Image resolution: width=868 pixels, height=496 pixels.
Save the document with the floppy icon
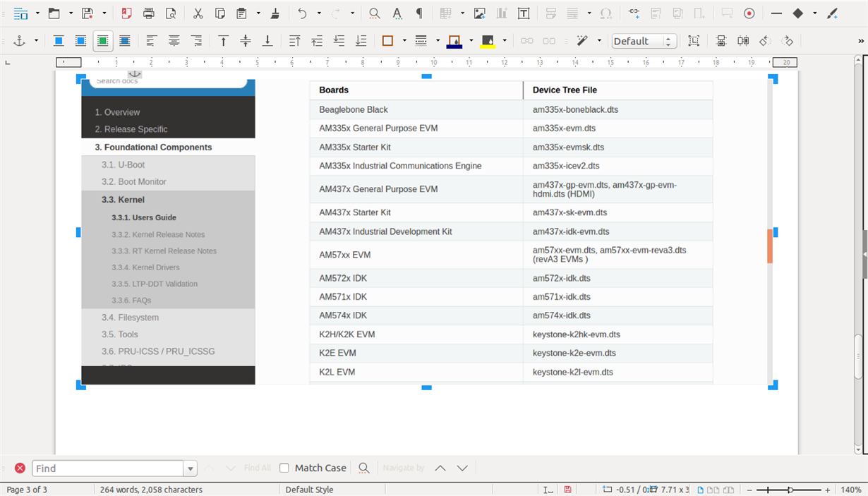point(88,13)
